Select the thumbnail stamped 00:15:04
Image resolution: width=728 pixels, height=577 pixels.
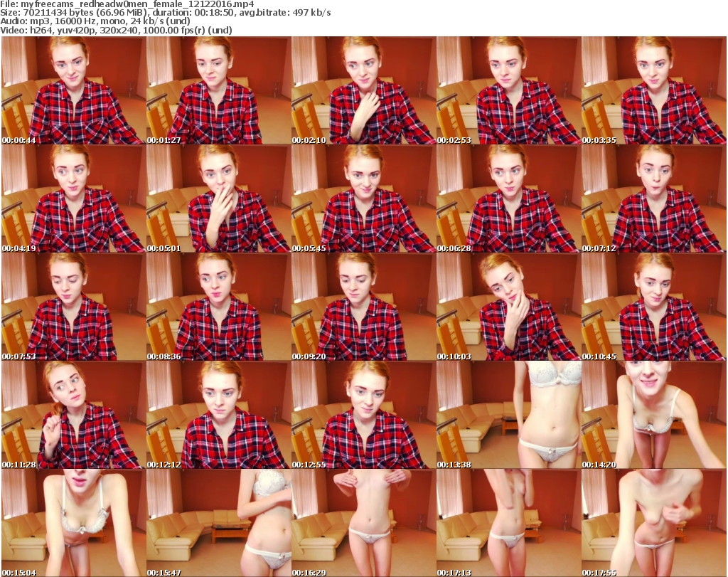73,523
